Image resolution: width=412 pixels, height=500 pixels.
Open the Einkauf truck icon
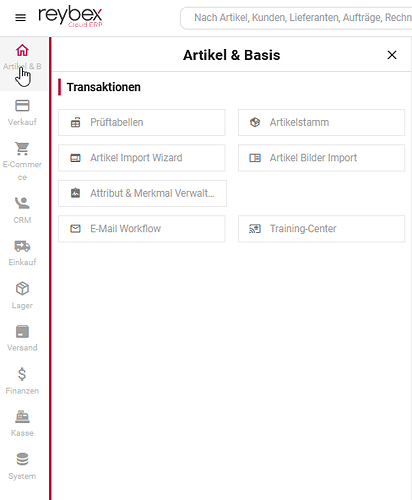(22, 246)
